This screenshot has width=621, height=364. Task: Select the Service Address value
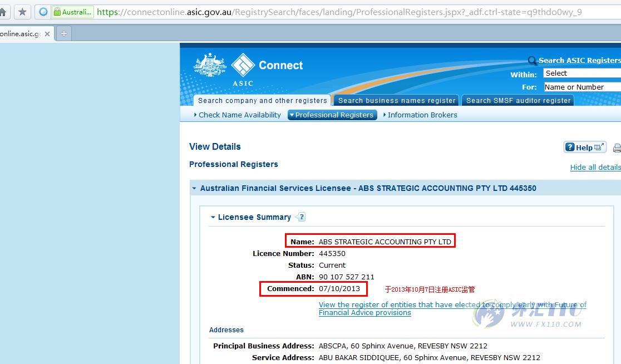click(x=430, y=358)
